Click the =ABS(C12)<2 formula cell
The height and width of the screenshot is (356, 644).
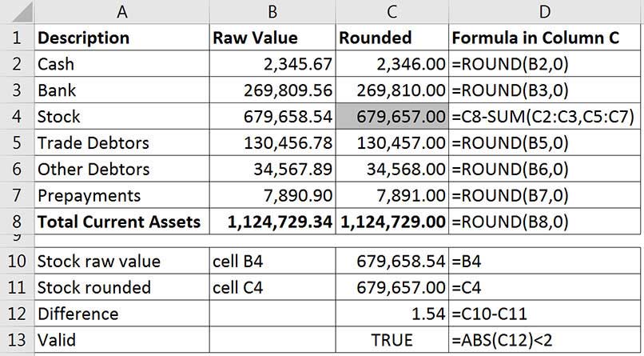click(545, 340)
